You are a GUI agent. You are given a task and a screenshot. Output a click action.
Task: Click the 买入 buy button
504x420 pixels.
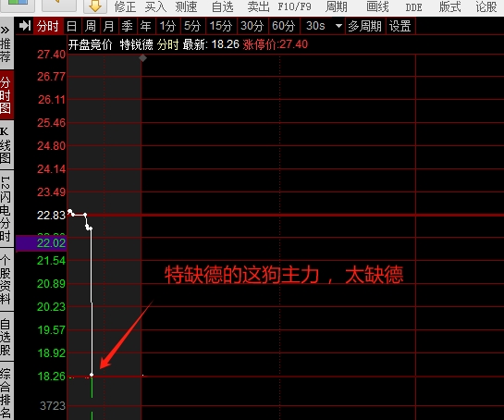[x=155, y=6]
